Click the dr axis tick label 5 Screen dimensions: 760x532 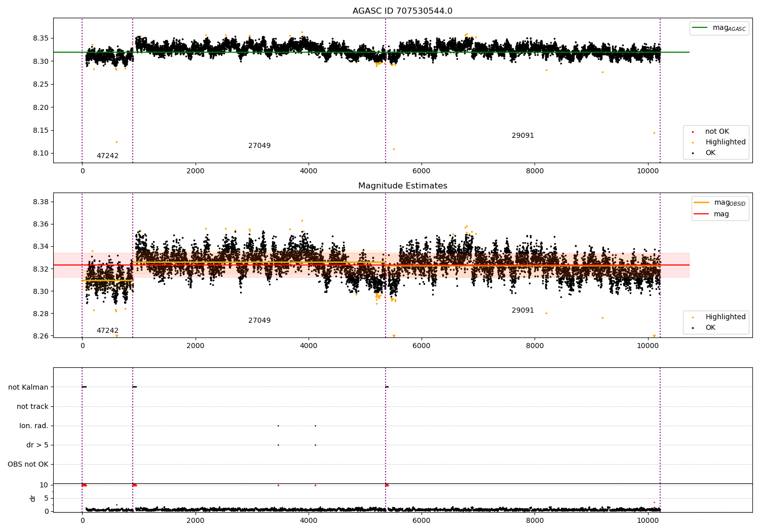coord(46,499)
